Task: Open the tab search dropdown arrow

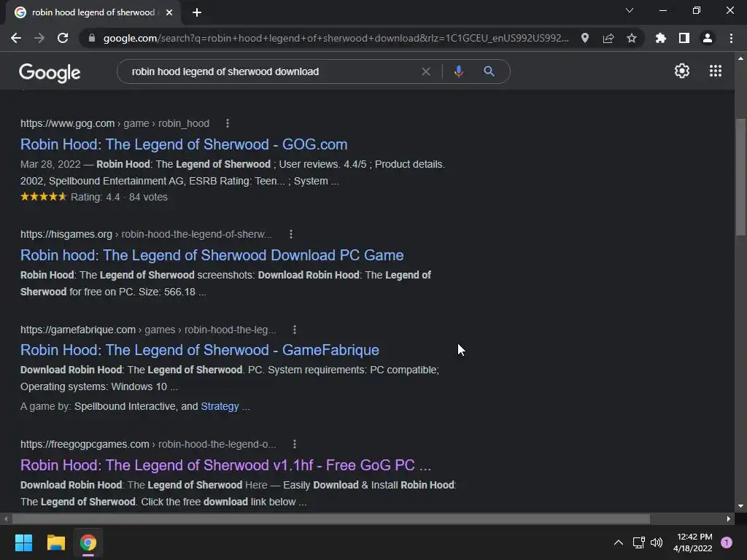Action: [630, 10]
